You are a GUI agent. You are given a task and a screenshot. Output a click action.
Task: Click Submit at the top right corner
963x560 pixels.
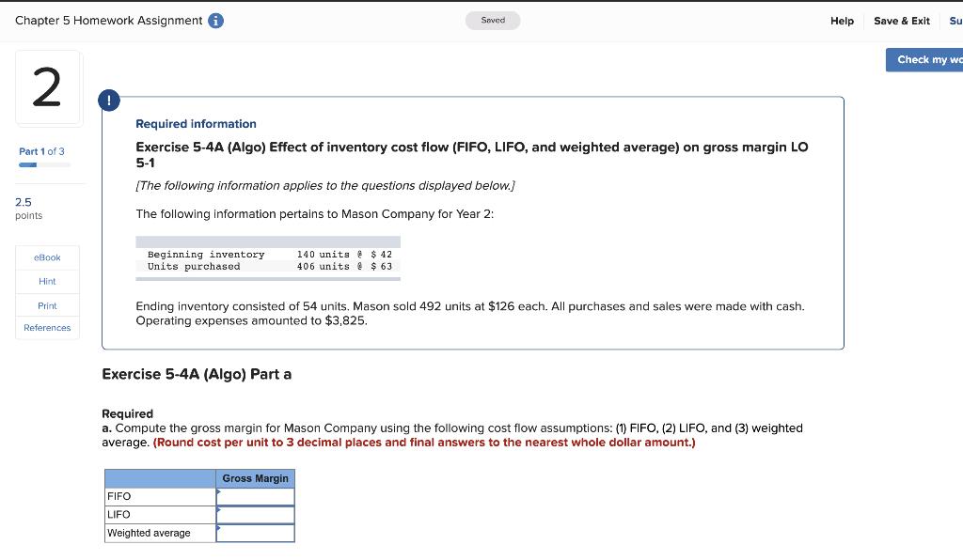[955, 20]
